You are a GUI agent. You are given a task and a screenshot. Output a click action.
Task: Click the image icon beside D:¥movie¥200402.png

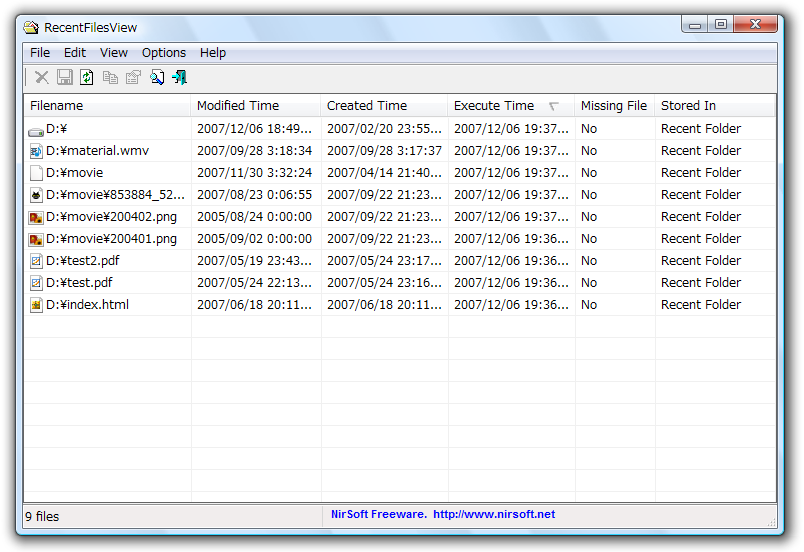[x=36, y=217]
